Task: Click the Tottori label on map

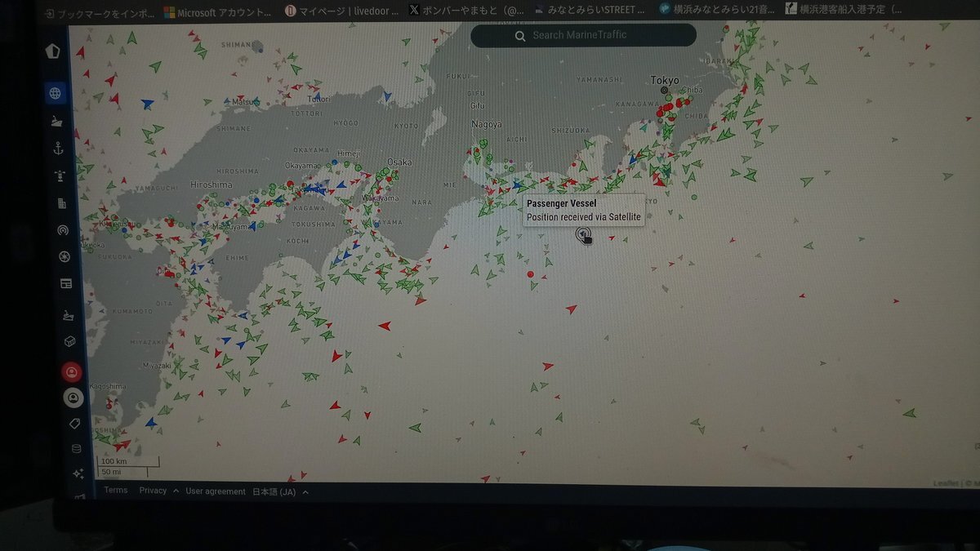Action: coord(318,98)
